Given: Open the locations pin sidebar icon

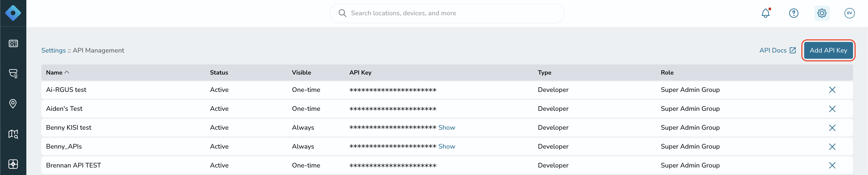Looking at the screenshot, I should (13, 104).
